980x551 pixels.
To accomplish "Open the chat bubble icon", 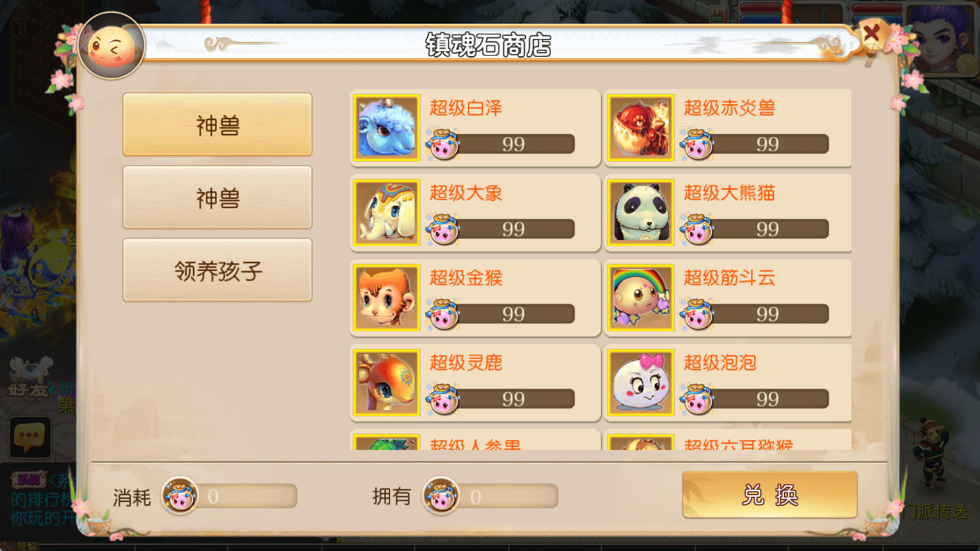I will click(x=30, y=437).
